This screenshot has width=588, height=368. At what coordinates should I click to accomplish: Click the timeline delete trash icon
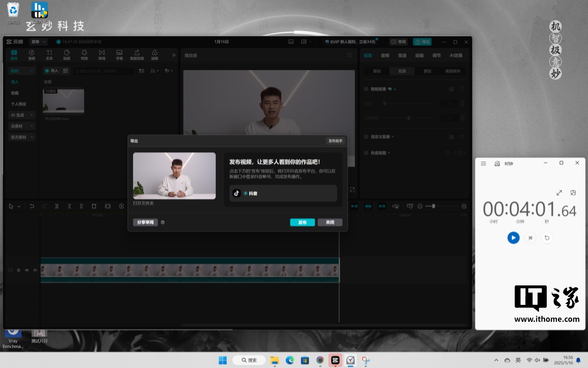click(94, 206)
